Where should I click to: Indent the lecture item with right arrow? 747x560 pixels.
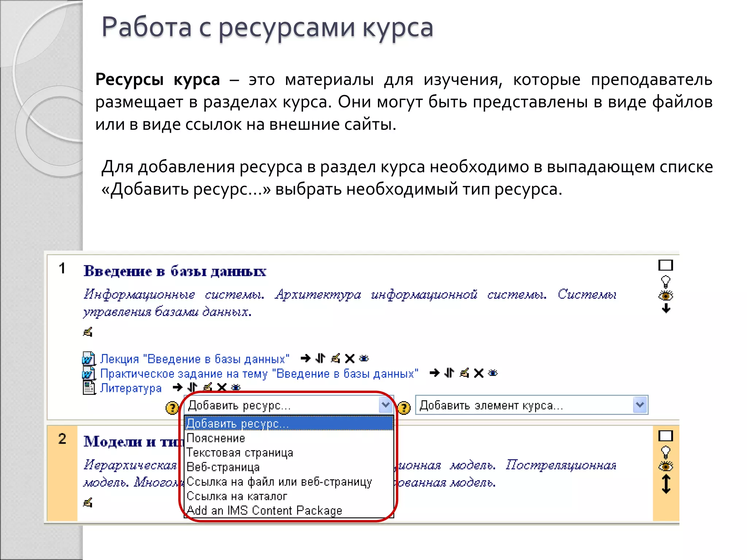pos(306,359)
